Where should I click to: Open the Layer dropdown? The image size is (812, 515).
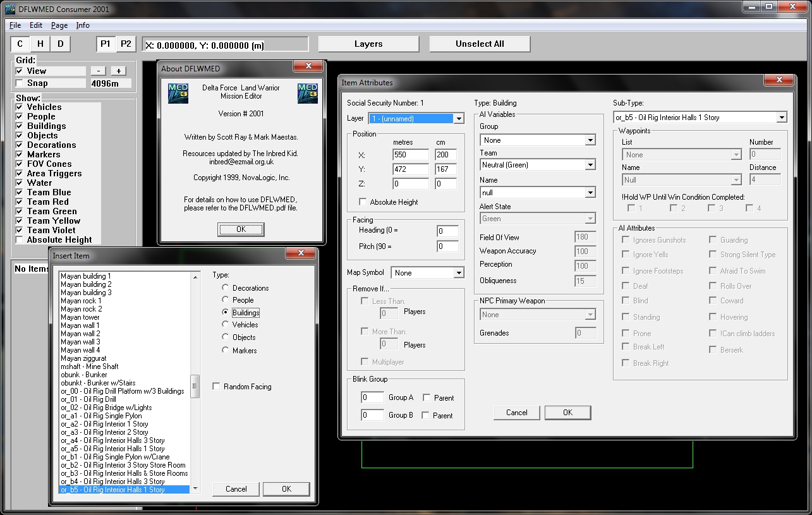[x=416, y=119]
